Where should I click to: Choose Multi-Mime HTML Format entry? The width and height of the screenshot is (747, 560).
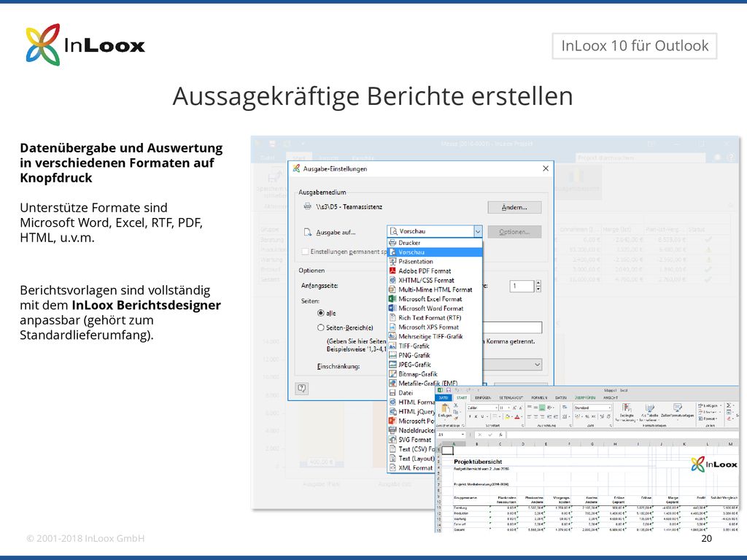tap(435, 289)
